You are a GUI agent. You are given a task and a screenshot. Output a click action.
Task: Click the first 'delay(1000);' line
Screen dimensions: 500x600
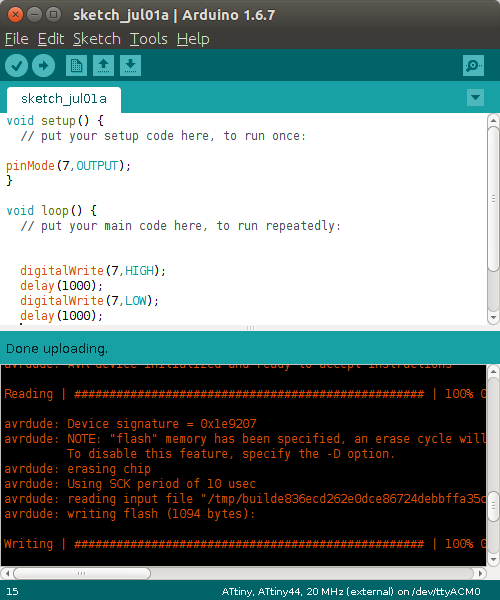pyautogui.click(x=62, y=286)
